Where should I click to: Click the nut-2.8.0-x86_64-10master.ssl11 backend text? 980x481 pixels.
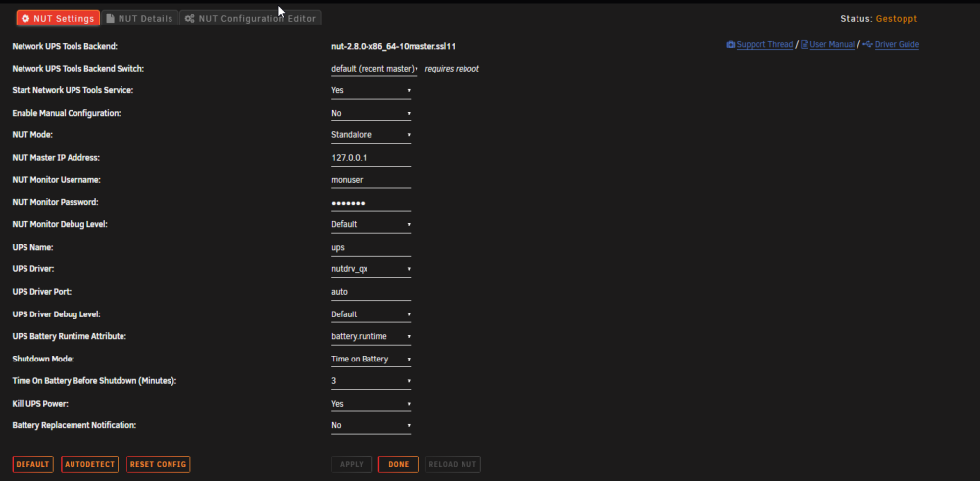(393, 46)
